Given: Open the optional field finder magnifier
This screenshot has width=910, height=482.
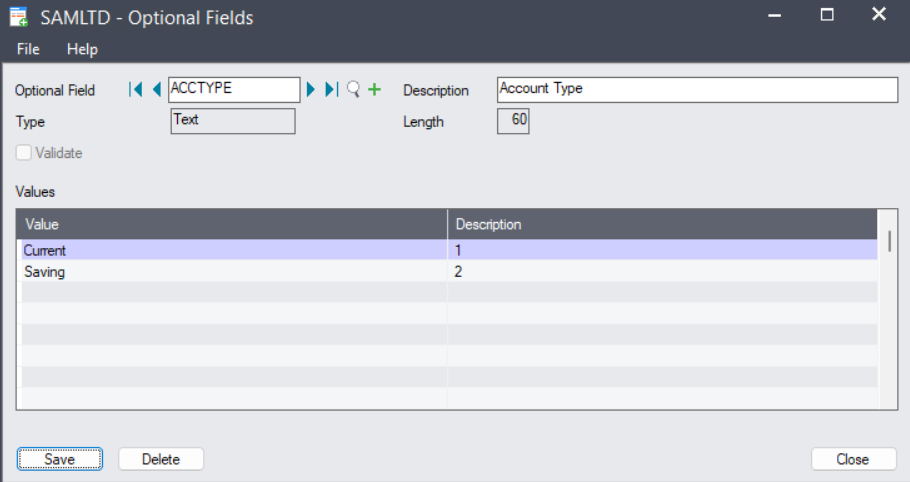Looking at the screenshot, I should [x=353, y=90].
